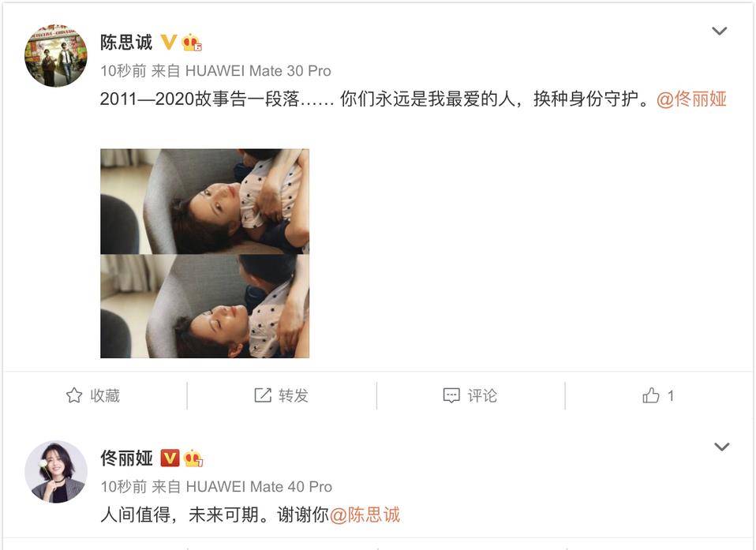Open 陈思诚's round profile avatar
The image size is (756, 550).
coord(56,56)
